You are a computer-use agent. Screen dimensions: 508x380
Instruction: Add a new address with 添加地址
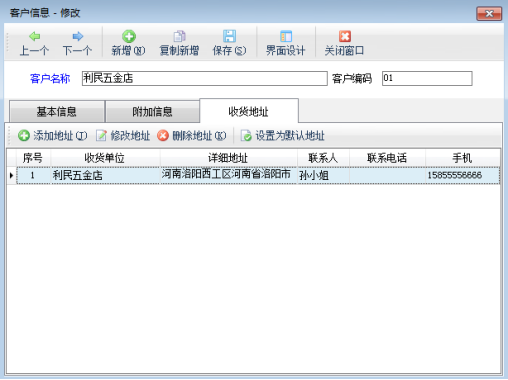tap(53, 136)
